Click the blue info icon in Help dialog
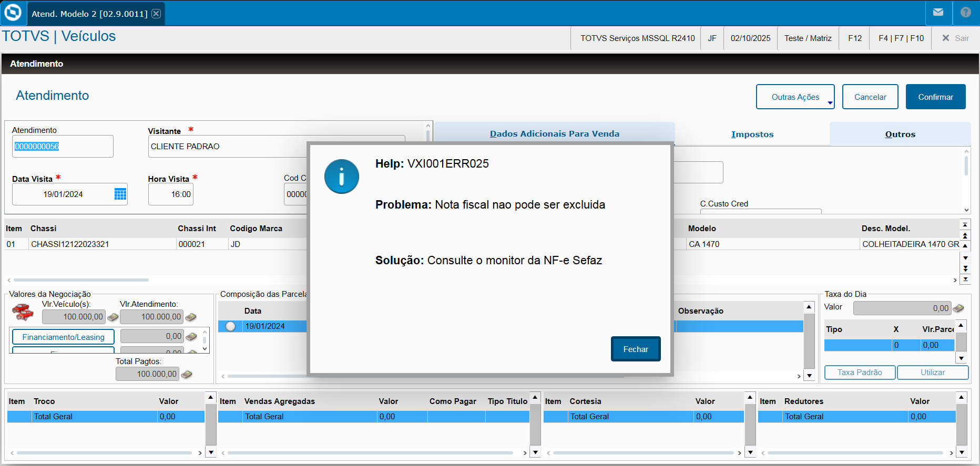This screenshot has width=980, height=466. click(342, 177)
